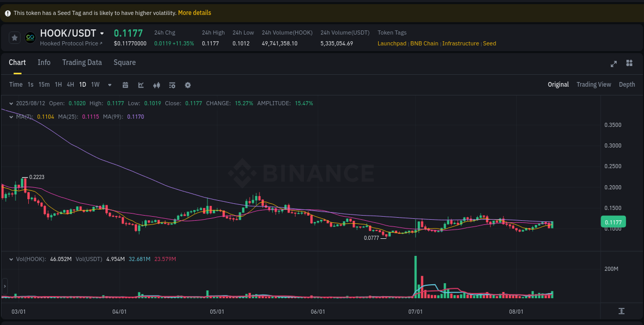
Task: Open the Square tab
Action: (x=124, y=62)
